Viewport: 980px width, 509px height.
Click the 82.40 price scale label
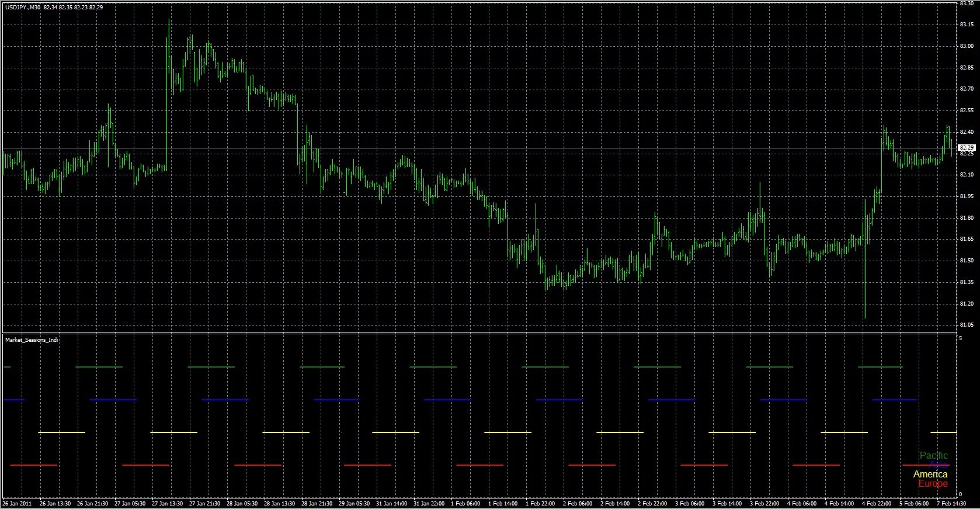[967, 132]
